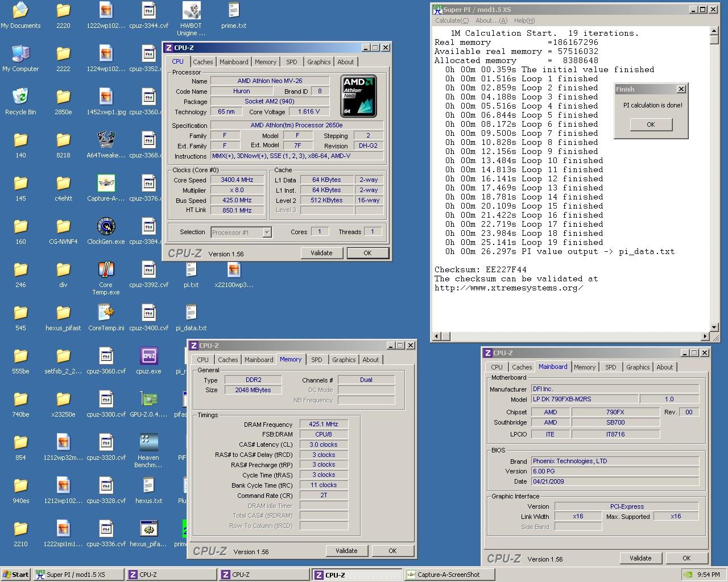Click OK in the top CPU-Z window
Viewport: 728px width, 582px height.
(367, 253)
